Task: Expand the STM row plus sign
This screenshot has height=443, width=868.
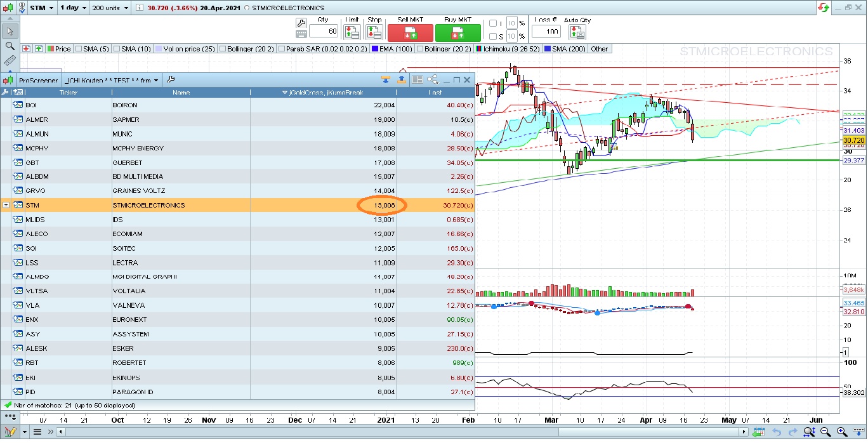Action: tap(6, 205)
